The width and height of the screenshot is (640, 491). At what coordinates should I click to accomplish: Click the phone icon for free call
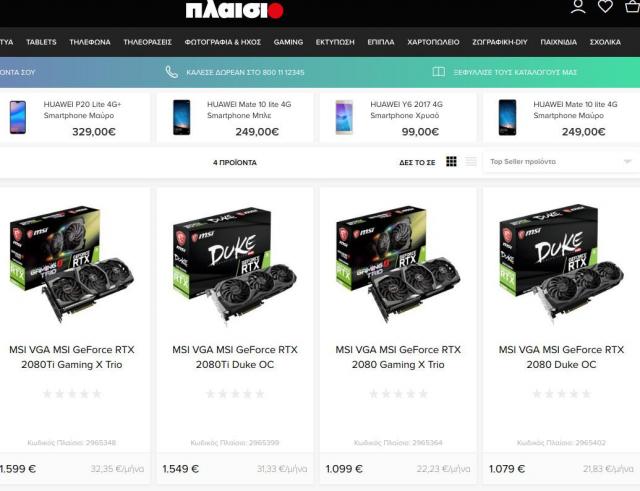(x=171, y=72)
